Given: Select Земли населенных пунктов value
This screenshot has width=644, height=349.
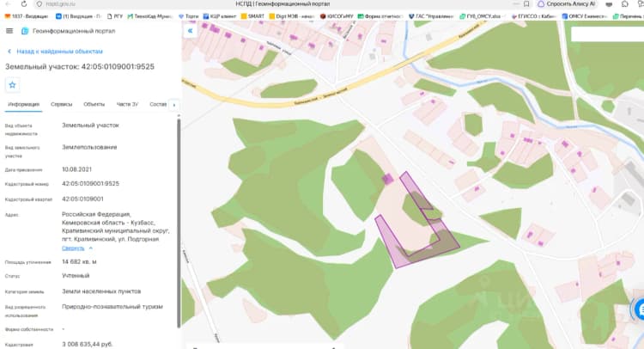Looking at the screenshot, I should click(x=101, y=291).
